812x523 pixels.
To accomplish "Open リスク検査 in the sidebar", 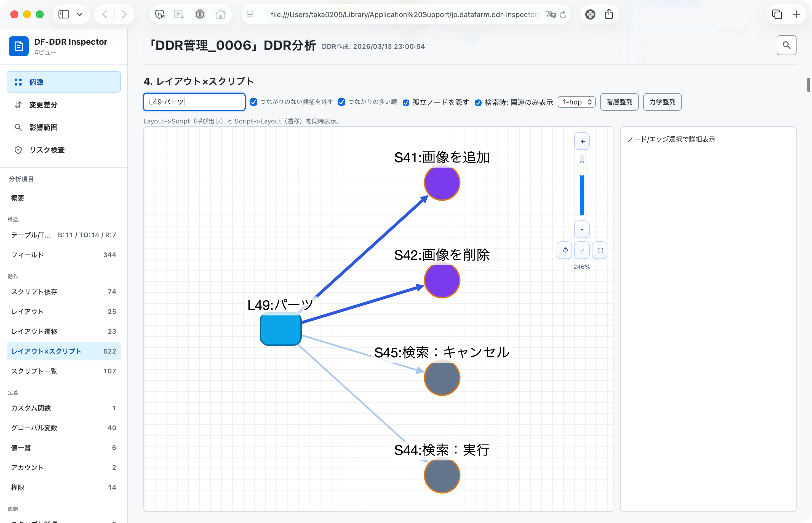I will (63, 150).
